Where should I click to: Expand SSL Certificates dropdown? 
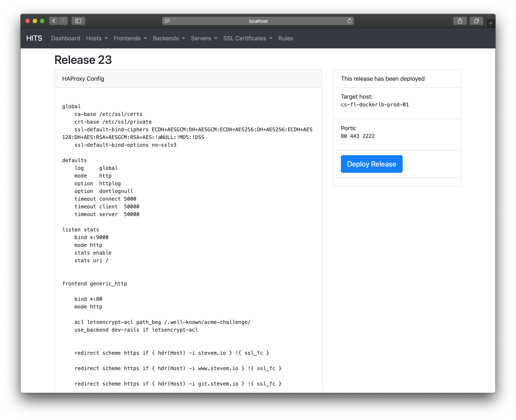coord(248,39)
